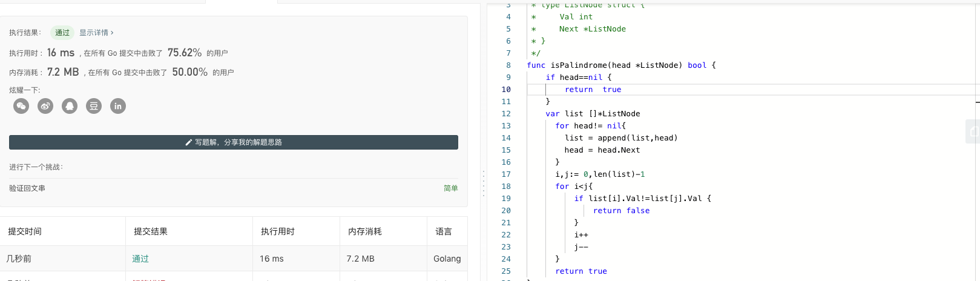Open next challenge 验证回文串
The width and height of the screenshot is (980, 281).
click(27, 188)
